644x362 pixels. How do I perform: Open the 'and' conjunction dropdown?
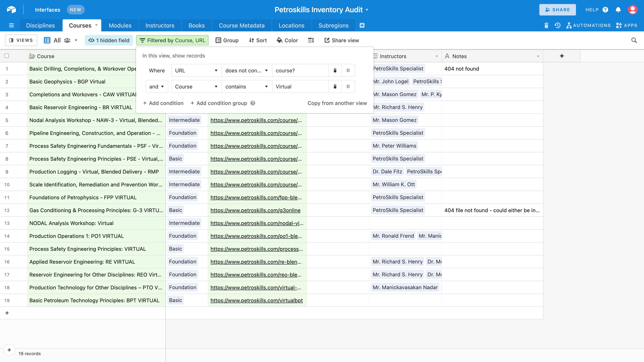click(x=157, y=87)
